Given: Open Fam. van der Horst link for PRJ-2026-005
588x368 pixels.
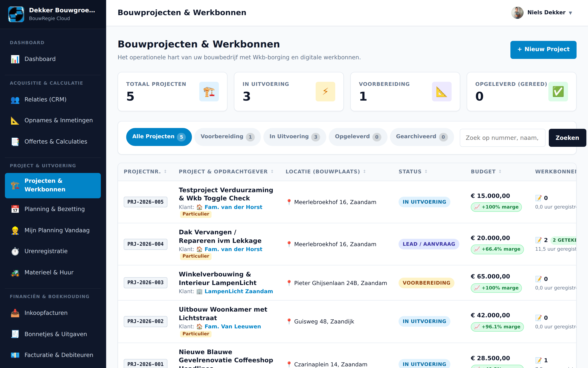Looking at the screenshot, I should pos(233,207).
